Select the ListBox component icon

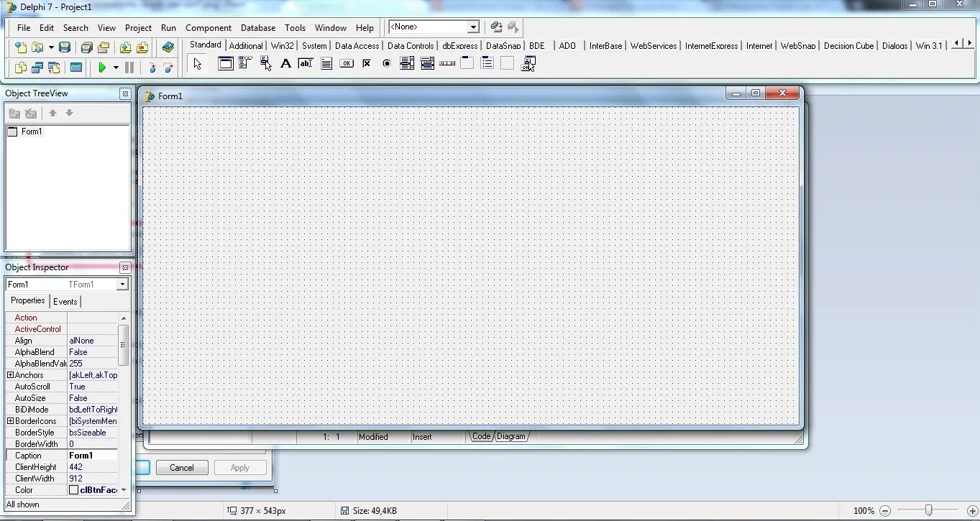coord(407,63)
